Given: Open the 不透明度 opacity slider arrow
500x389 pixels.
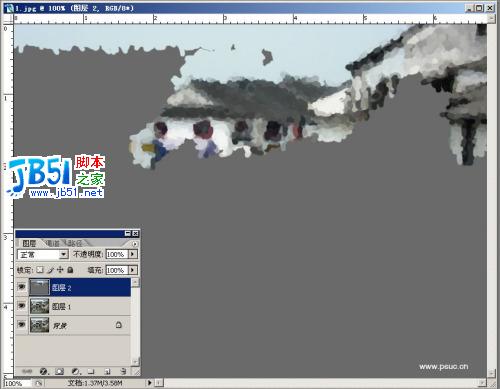Looking at the screenshot, I should 133,254.
